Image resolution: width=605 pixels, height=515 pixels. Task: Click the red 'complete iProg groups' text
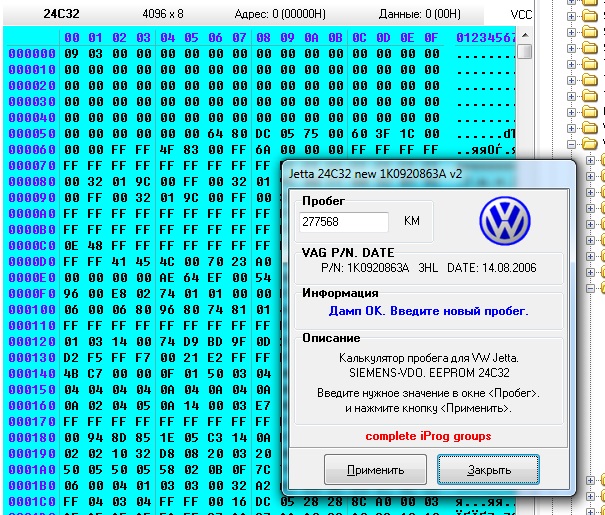(428, 436)
